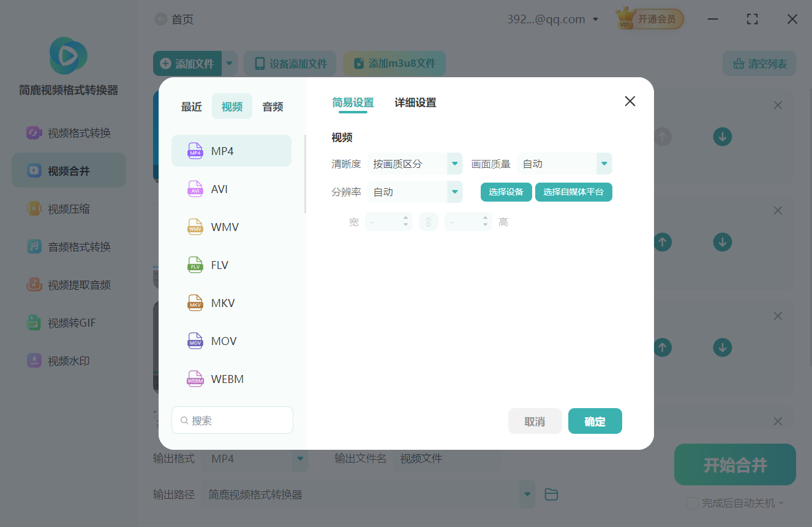Open the 音频 format tab
This screenshot has width=812, height=527.
pos(272,106)
